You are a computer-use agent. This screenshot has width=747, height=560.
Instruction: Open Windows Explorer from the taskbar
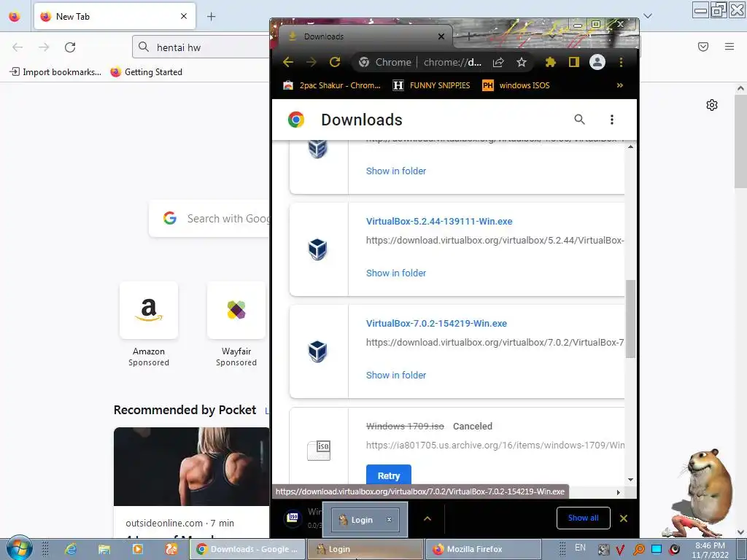click(104, 549)
